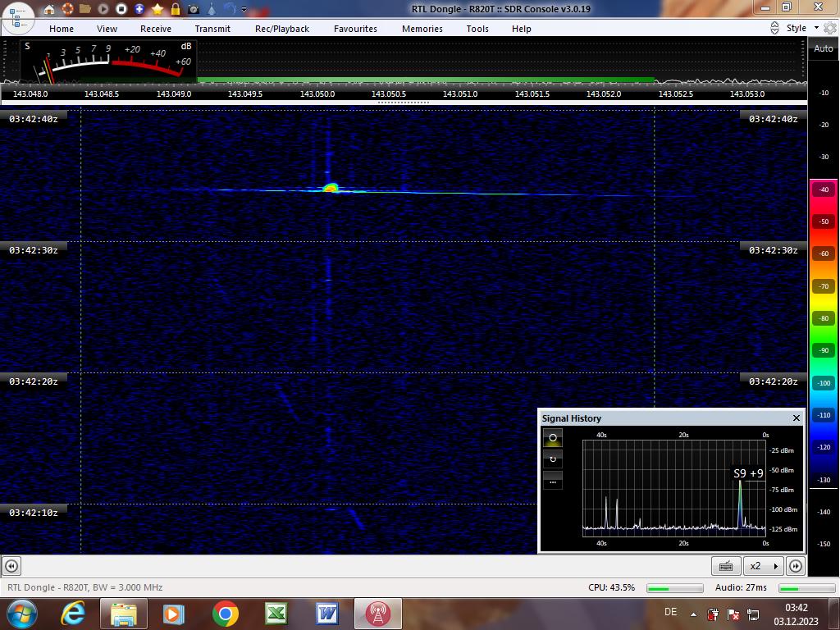Click the CPU: 43.5% status text
Screen dimensions: 840x630
click(x=611, y=587)
